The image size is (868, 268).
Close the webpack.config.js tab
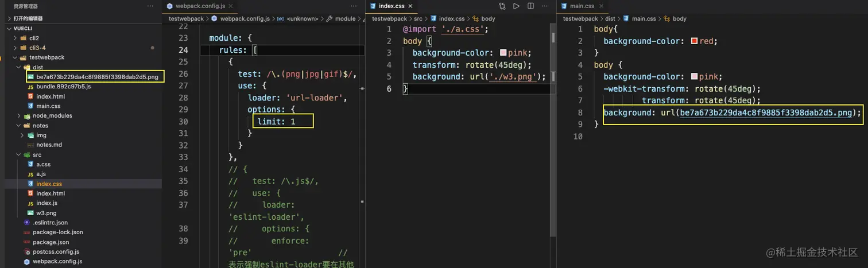[231, 6]
